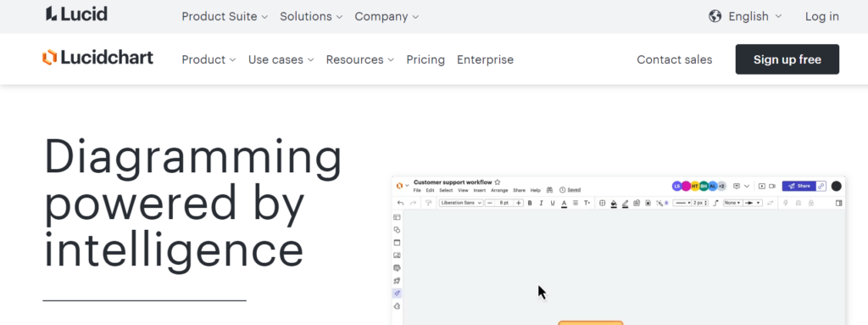Open the Insert menu in editor
The width and height of the screenshot is (868, 325).
[x=480, y=190]
